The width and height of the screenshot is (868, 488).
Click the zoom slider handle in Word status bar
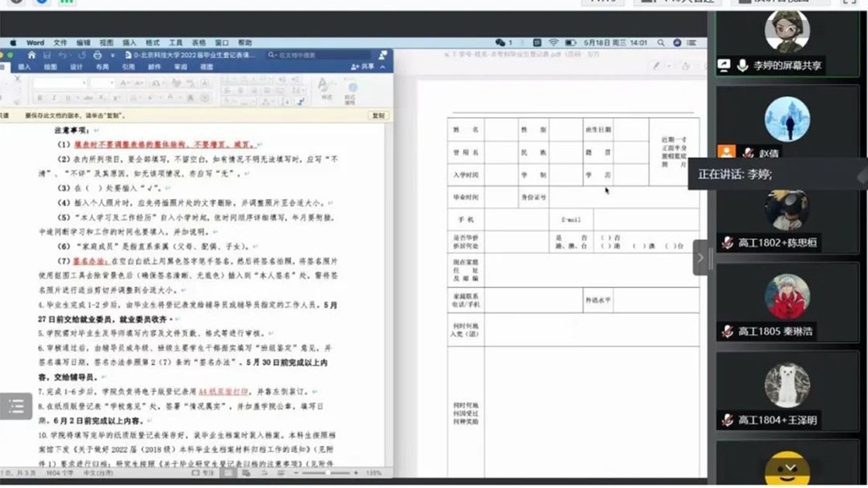(x=329, y=473)
